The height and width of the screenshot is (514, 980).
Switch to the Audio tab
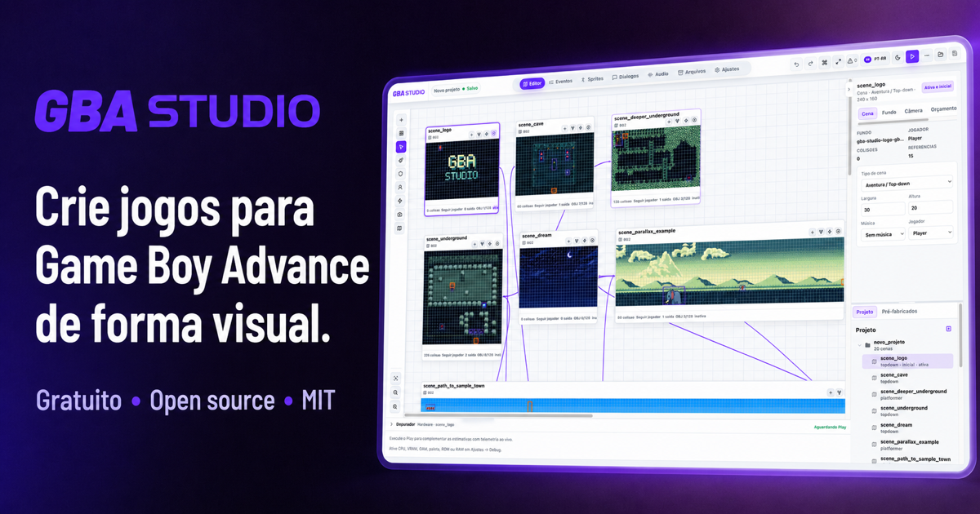point(658,74)
